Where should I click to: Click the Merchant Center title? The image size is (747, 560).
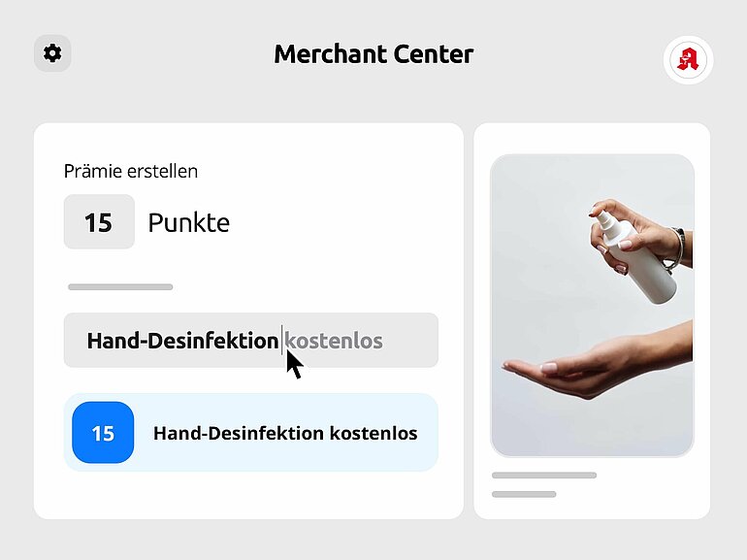[x=373, y=53]
